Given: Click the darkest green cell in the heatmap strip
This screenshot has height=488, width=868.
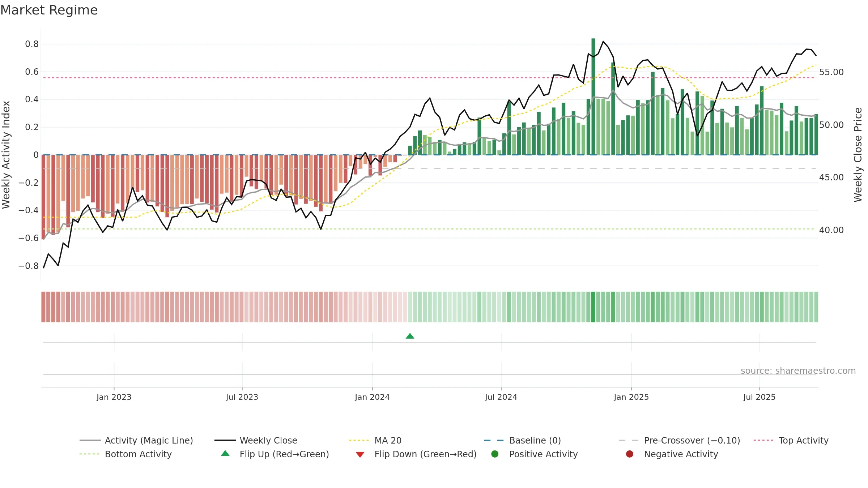Looking at the screenshot, I should click(x=593, y=307).
